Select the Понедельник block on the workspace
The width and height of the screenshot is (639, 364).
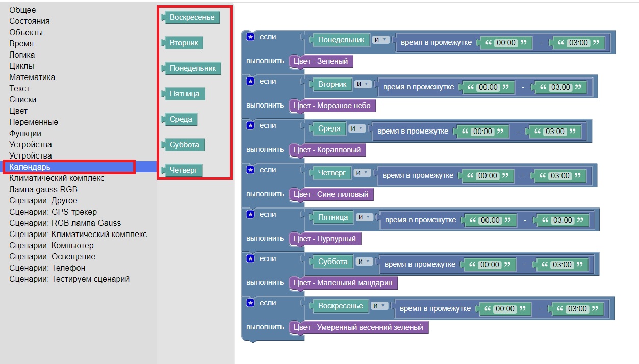click(341, 40)
